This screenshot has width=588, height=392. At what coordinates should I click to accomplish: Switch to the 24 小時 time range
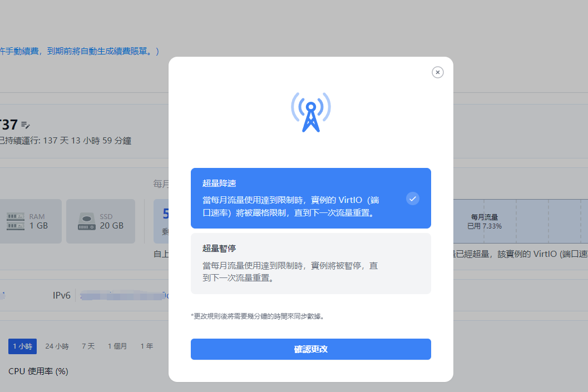point(57,346)
